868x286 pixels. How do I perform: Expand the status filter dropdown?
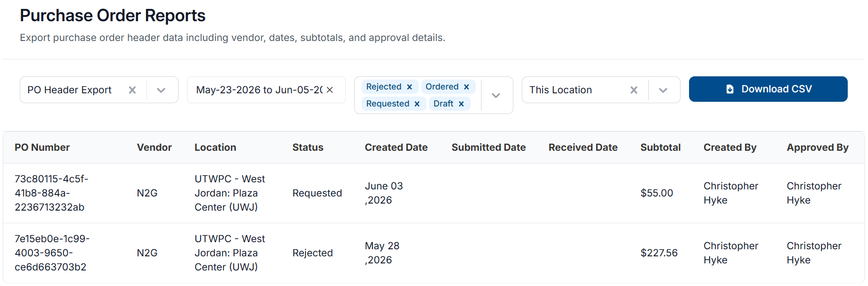point(496,95)
